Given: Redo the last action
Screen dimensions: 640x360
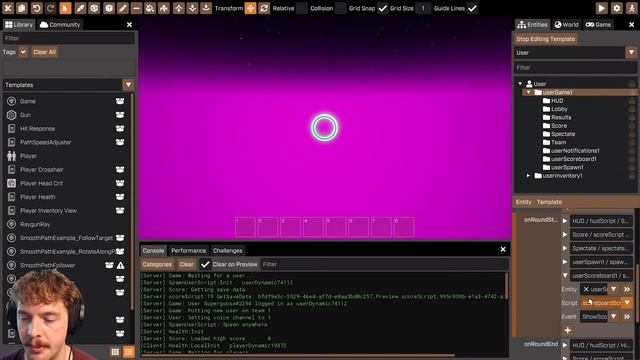Looking at the screenshot, I should [50, 8].
